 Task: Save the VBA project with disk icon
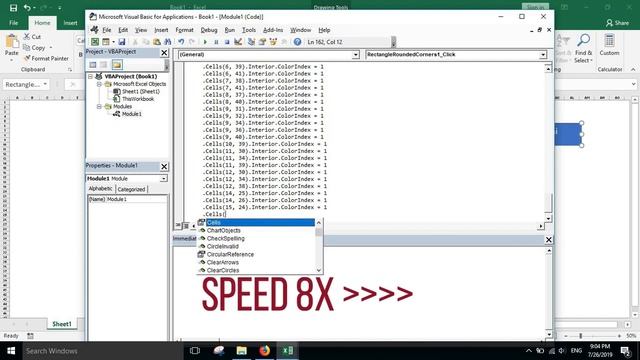click(122, 42)
